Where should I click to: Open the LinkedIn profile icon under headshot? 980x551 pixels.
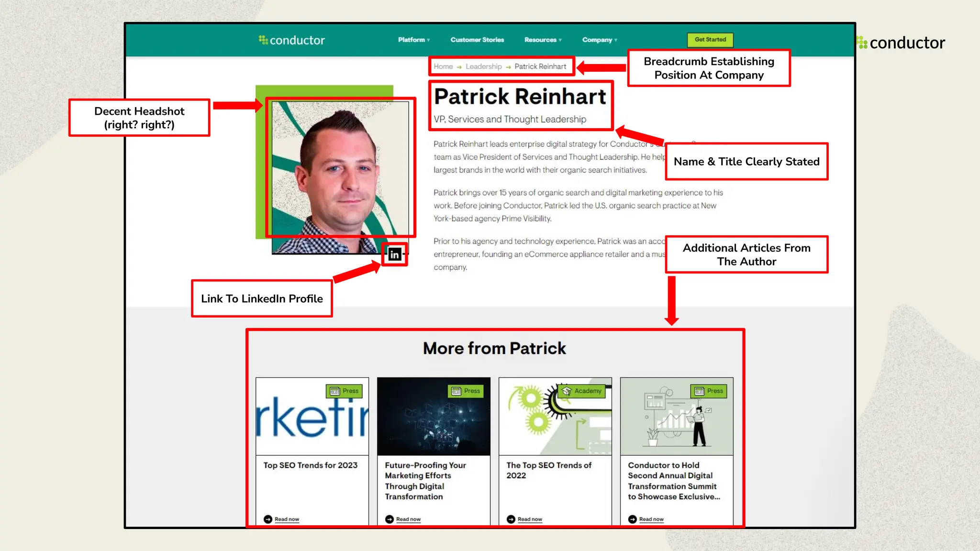pos(394,254)
